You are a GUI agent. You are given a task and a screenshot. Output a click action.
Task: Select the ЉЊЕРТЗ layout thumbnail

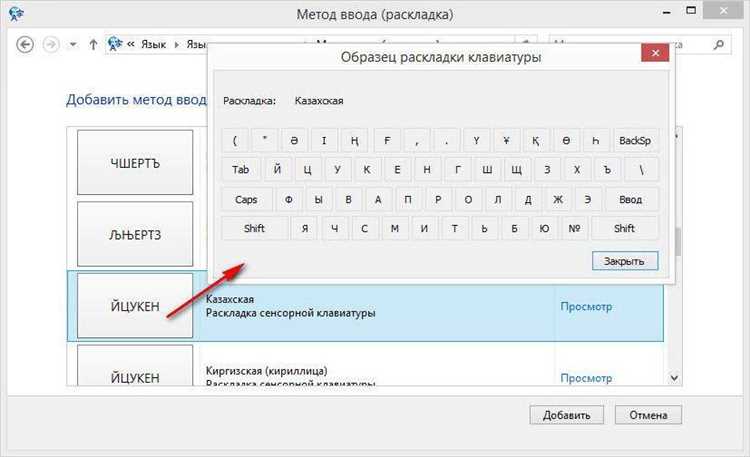click(x=135, y=234)
